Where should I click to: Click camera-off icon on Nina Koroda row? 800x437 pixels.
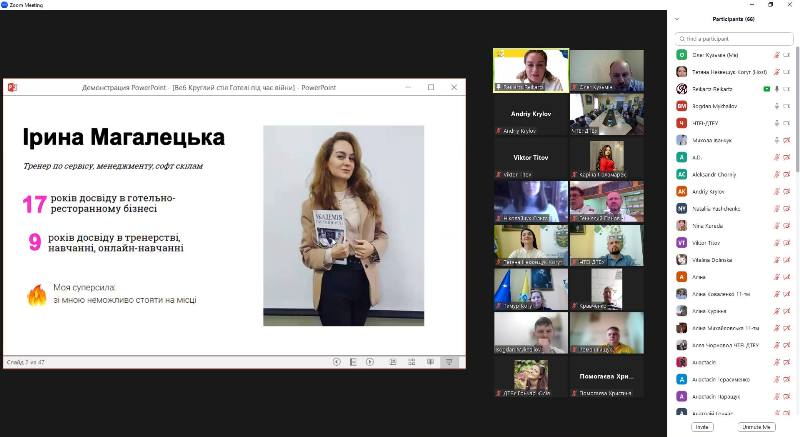coord(787,225)
